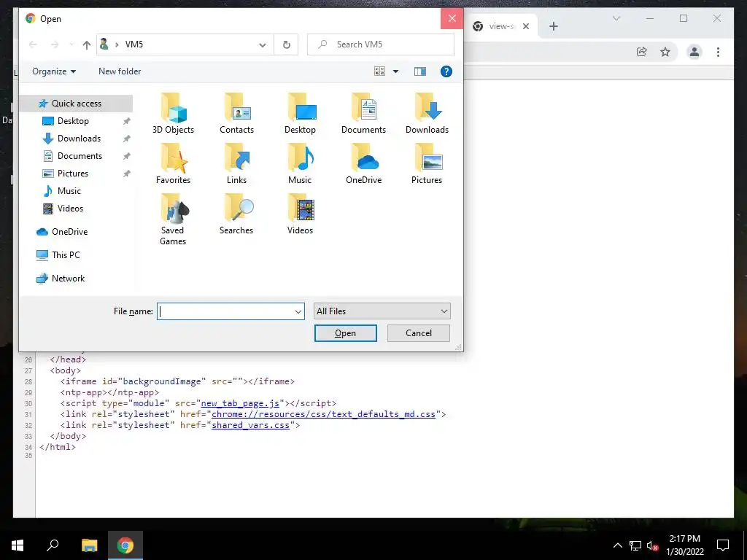Screen dimensions: 747x560
Task: Open File Explorer from taskbar
Action: click(x=89, y=545)
